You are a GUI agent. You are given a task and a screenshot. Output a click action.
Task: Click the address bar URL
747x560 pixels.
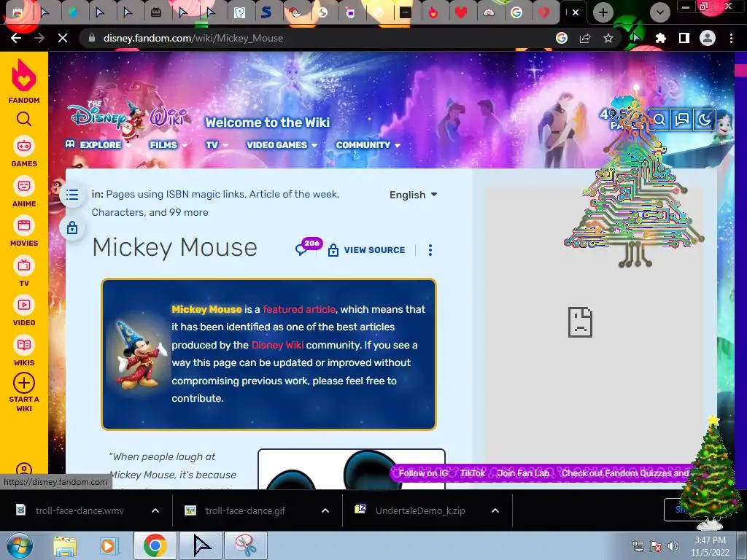tap(193, 38)
